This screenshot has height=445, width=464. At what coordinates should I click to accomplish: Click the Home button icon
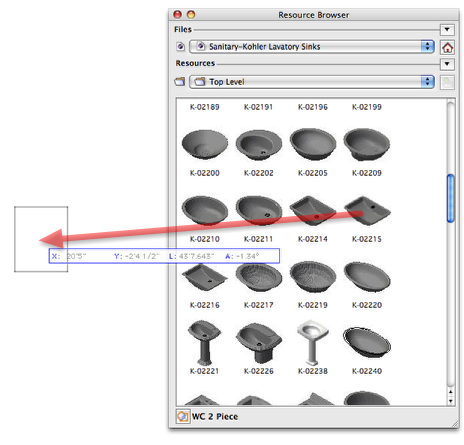click(x=447, y=47)
